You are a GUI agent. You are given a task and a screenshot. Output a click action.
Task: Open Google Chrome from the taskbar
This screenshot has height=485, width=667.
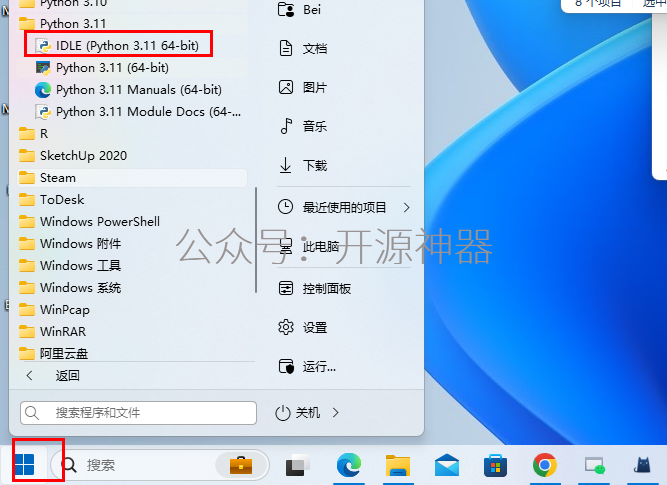tap(544, 465)
